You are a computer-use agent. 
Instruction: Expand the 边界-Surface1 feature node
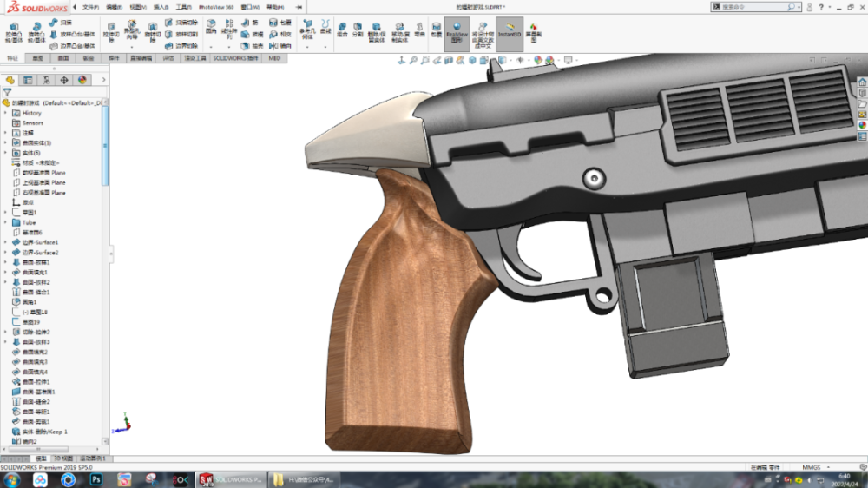(5, 242)
